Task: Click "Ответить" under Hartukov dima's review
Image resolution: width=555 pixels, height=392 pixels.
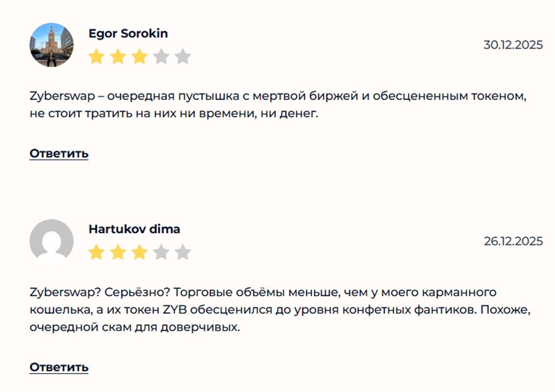Action: (x=59, y=367)
